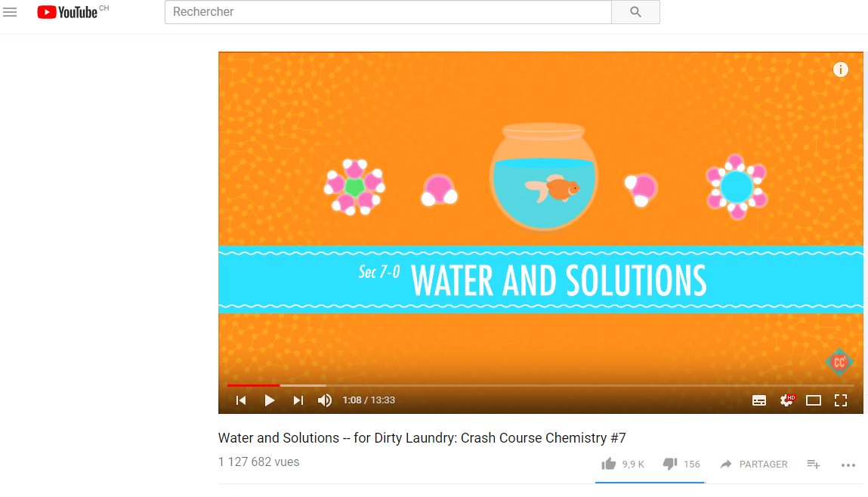868x497 pixels.
Task: Open the video info card icon
Action: pos(840,69)
